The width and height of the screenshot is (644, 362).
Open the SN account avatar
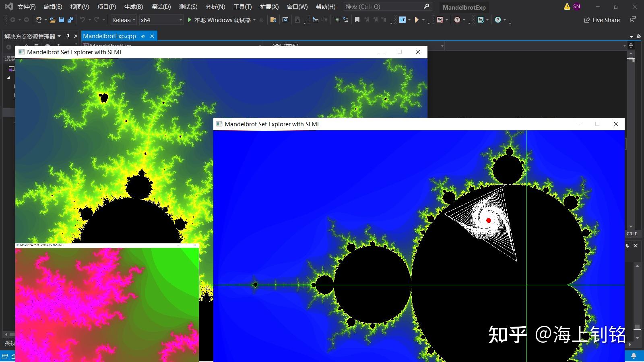click(577, 6)
